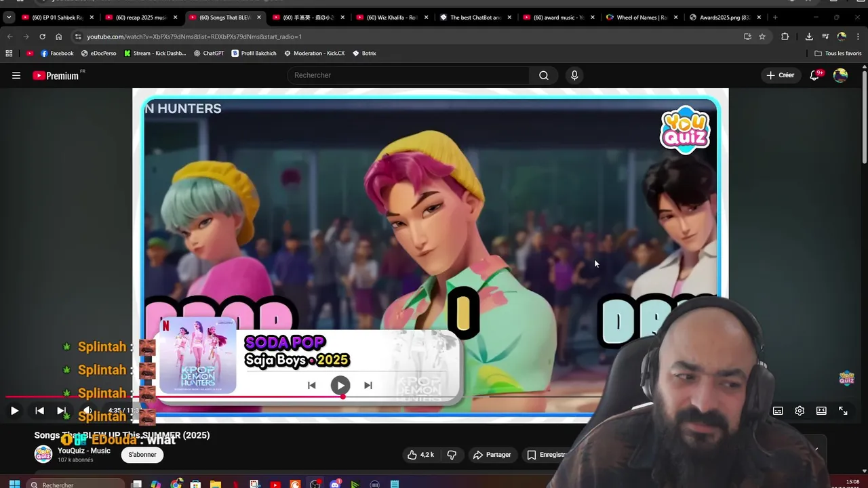Switch to the recap 2025 music tab
868x488 pixels.
pos(141,18)
